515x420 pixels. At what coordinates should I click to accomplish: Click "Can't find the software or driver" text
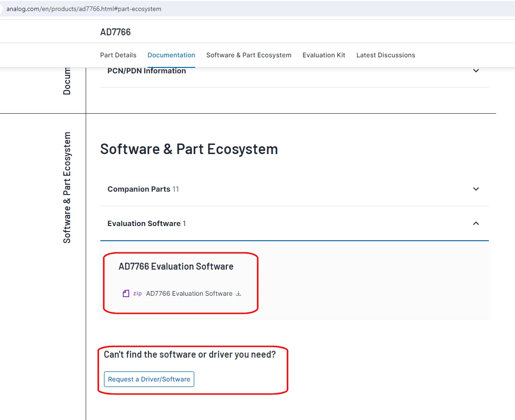190,354
